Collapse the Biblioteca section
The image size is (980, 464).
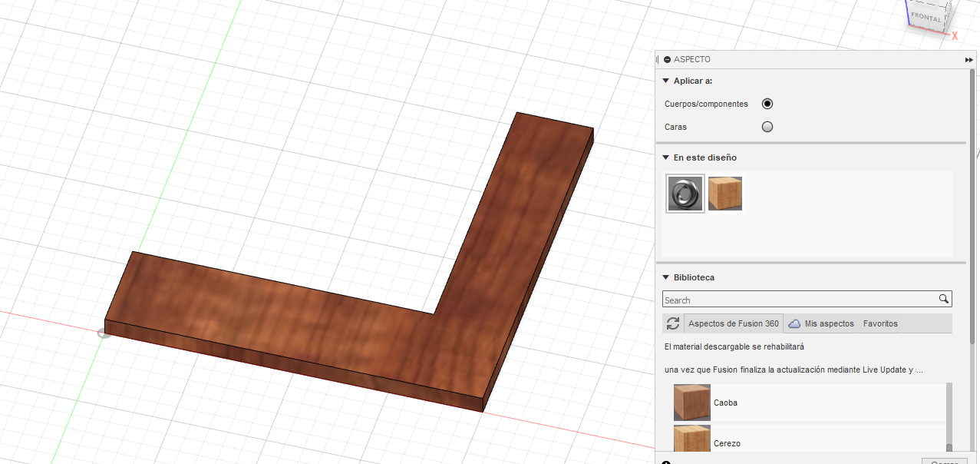pos(665,277)
